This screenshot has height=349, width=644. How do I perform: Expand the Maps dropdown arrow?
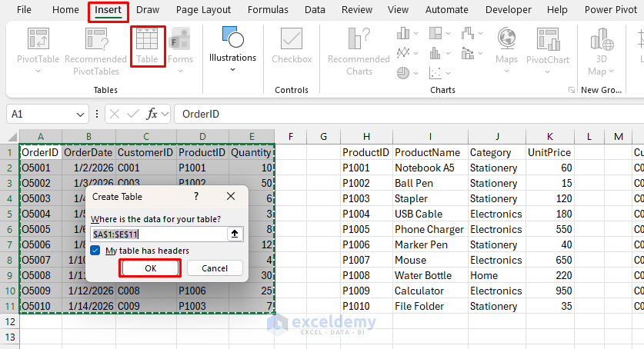(x=506, y=71)
